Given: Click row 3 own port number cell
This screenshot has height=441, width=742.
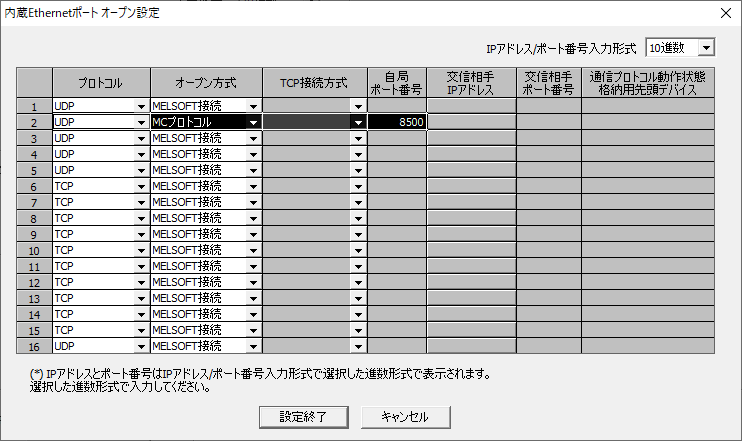Looking at the screenshot, I should pyautogui.click(x=397, y=138).
